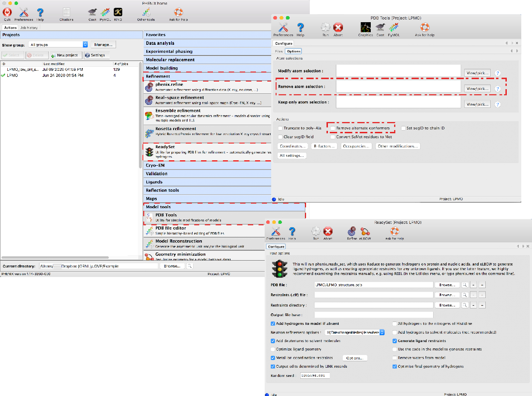The width and height of the screenshot is (532, 396).
Task: Open the Show group dropdown
Action: pyautogui.click(x=58, y=45)
